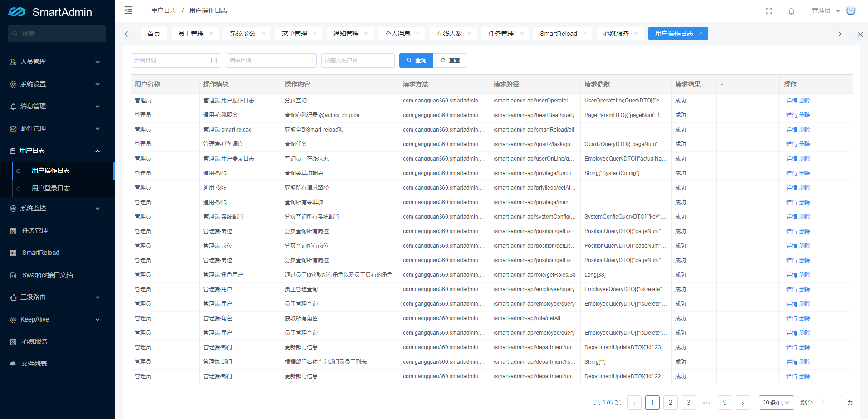Switch to the 员工管理 tab

(191, 33)
